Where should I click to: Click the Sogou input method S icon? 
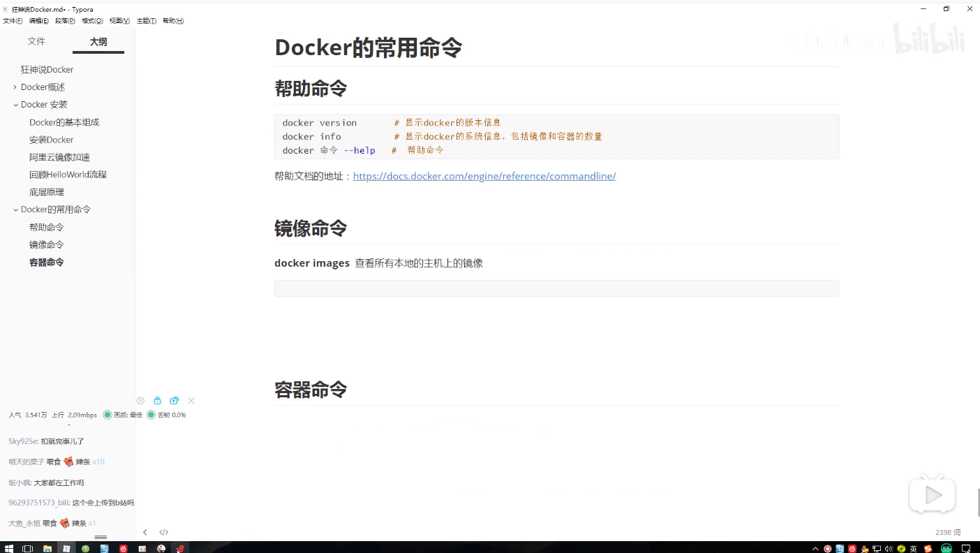pos(928,549)
